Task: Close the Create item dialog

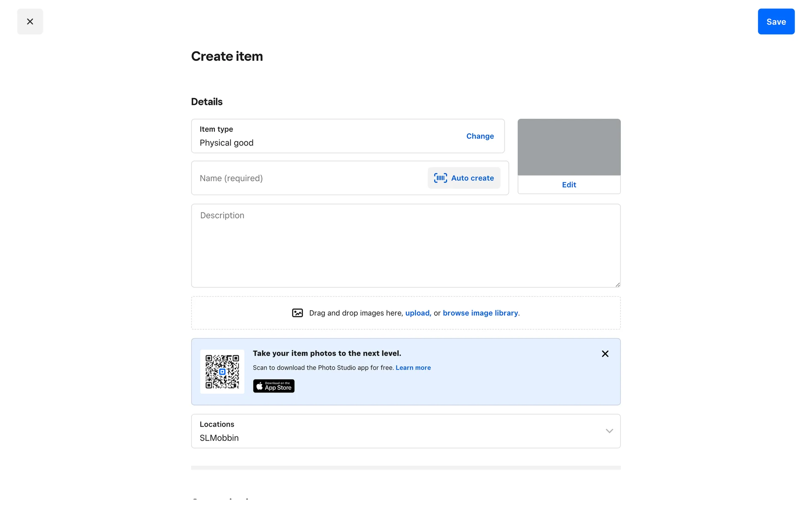Action: click(x=30, y=22)
